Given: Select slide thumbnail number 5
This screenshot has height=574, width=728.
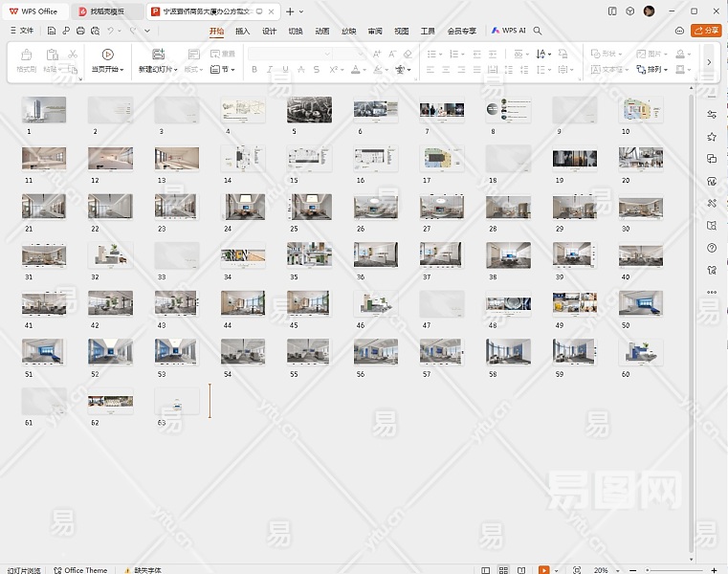Looking at the screenshot, I should (x=309, y=109).
